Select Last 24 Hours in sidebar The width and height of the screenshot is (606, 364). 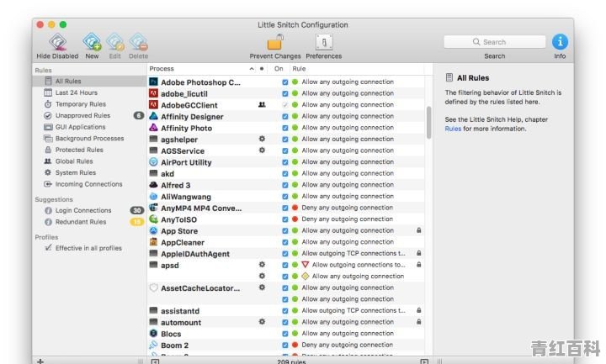[89, 92]
